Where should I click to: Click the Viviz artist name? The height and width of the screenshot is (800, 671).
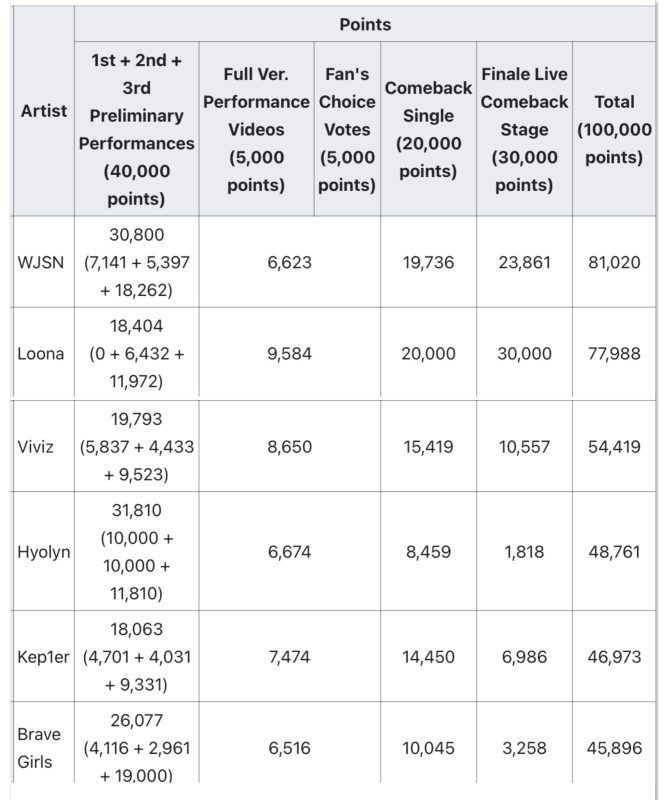tap(37, 447)
